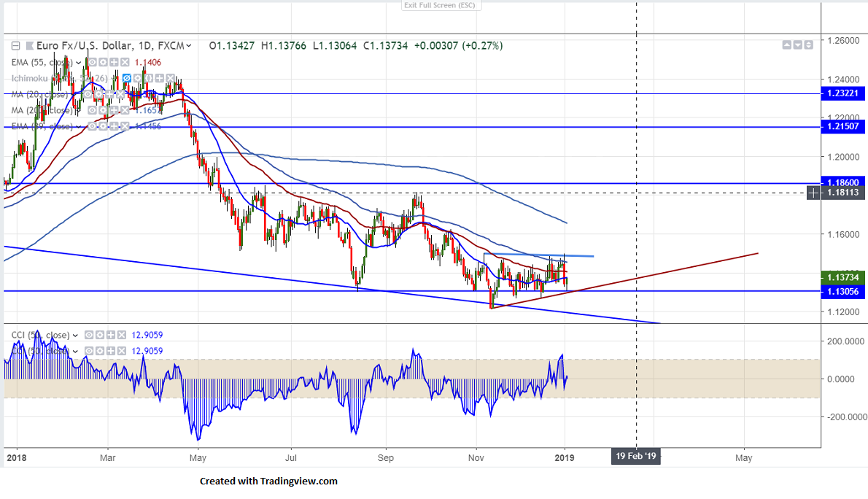The image size is (868, 499).
Task: Hide the EMA (89, close) indicator via eye icon
Action: click(93, 126)
